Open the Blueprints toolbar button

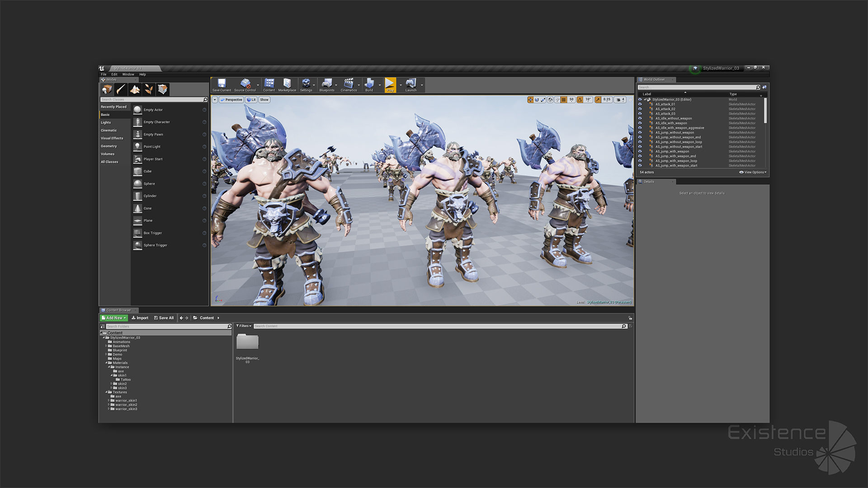(x=327, y=85)
